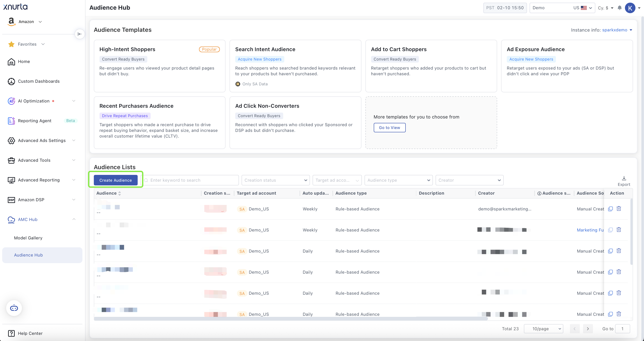Delete the third audience row

coord(619,251)
